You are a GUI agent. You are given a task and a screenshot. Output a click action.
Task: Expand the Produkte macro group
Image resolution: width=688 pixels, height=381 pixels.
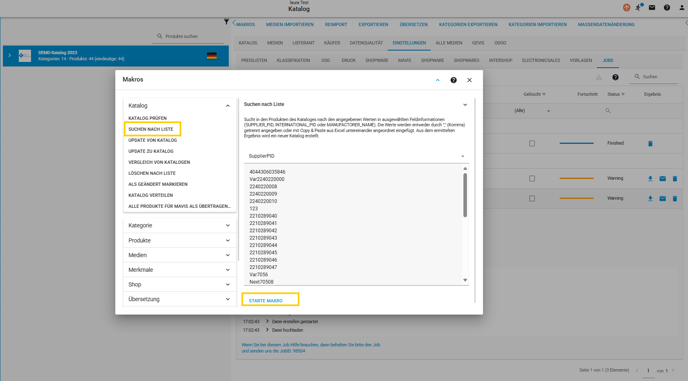pyautogui.click(x=227, y=241)
